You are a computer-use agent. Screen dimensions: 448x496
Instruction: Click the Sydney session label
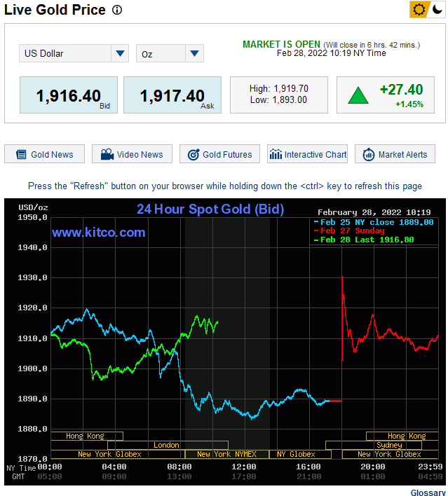tap(389, 445)
